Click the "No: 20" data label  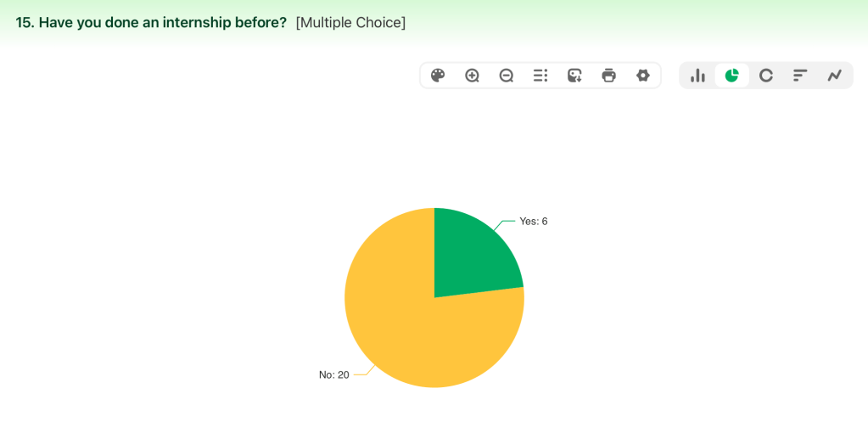click(334, 374)
